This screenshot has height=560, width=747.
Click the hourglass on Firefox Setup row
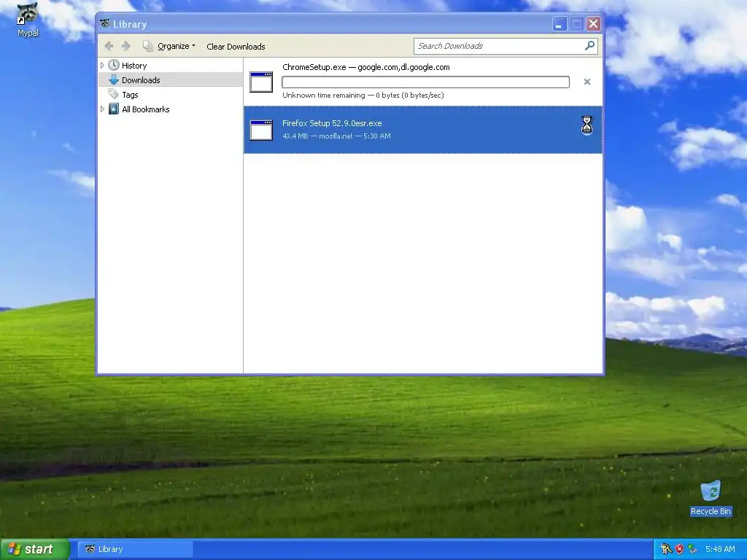(587, 125)
